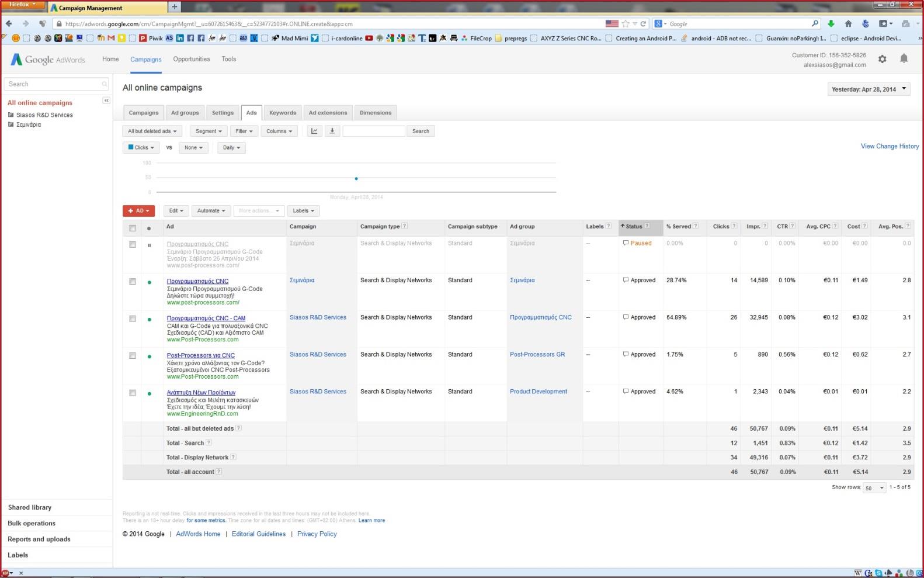Bookmark page with star icon
The image size is (924, 578).
(626, 24)
